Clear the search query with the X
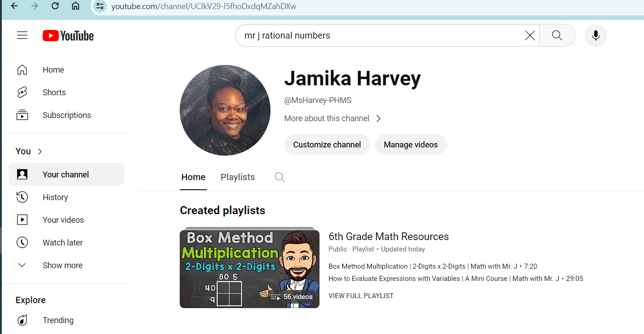644x334 pixels. pyautogui.click(x=530, y=35)
